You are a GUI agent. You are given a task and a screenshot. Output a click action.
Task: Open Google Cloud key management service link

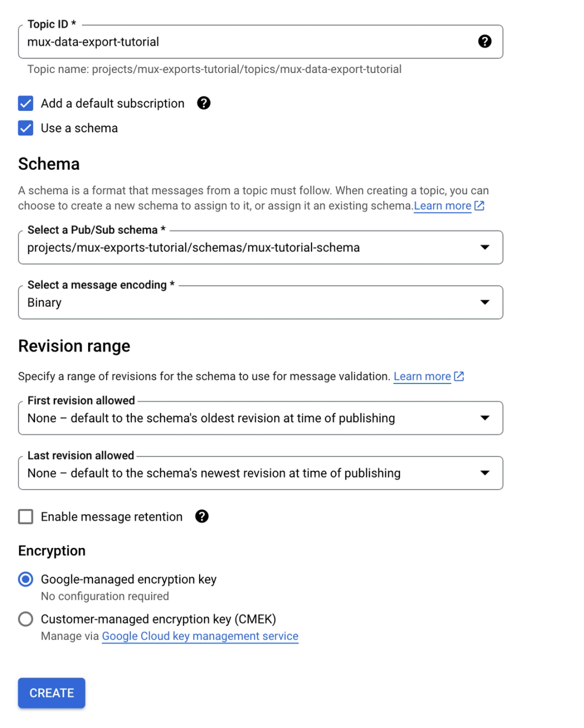coord(199,636)
